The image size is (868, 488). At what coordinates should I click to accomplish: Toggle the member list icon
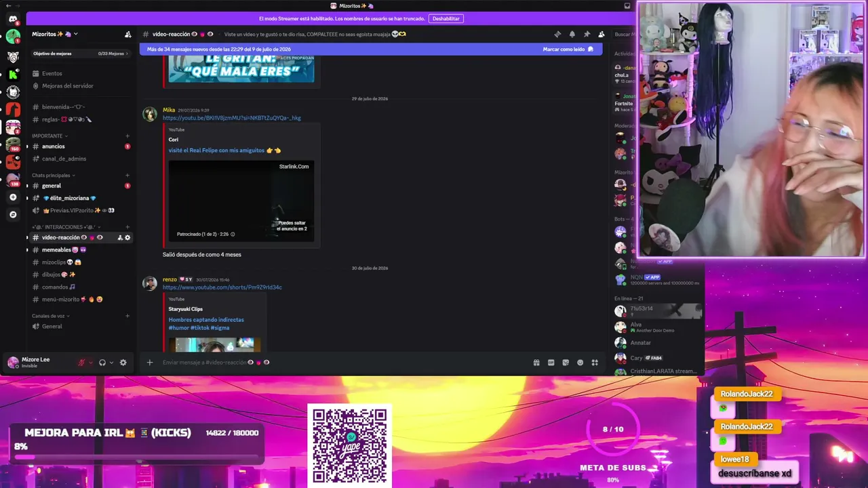(601, 34)
